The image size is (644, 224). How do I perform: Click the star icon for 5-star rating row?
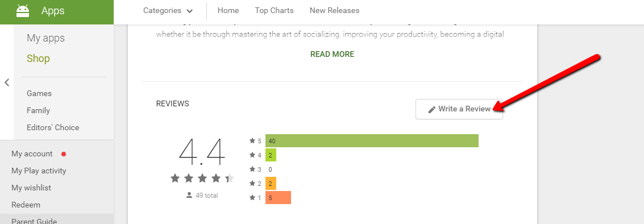252,140
